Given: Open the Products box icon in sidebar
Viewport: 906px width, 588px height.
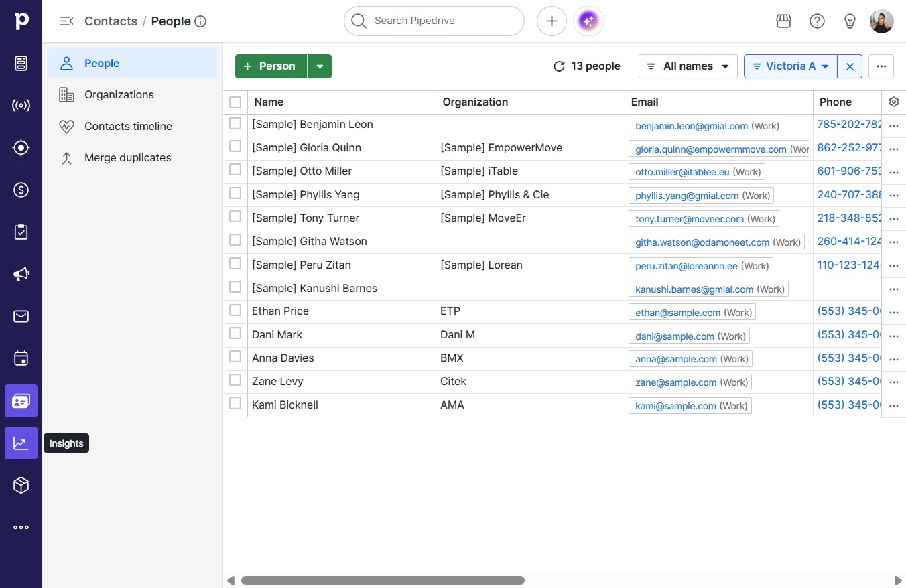Looking at the screenshot, I should point(21,485).
